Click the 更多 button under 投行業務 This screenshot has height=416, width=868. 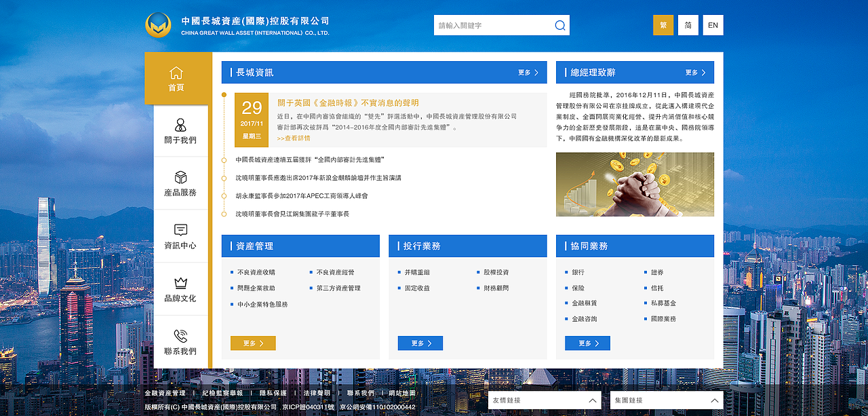[420, 343]
